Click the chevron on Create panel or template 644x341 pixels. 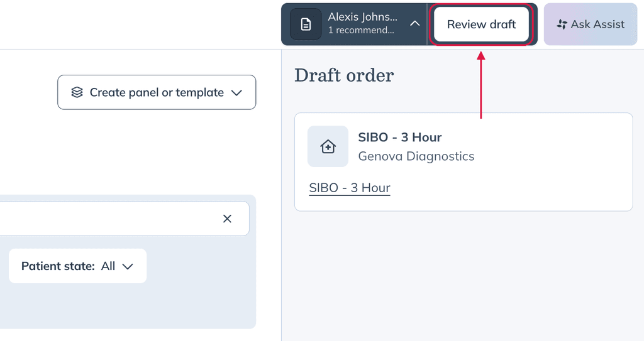click(236, 93)
